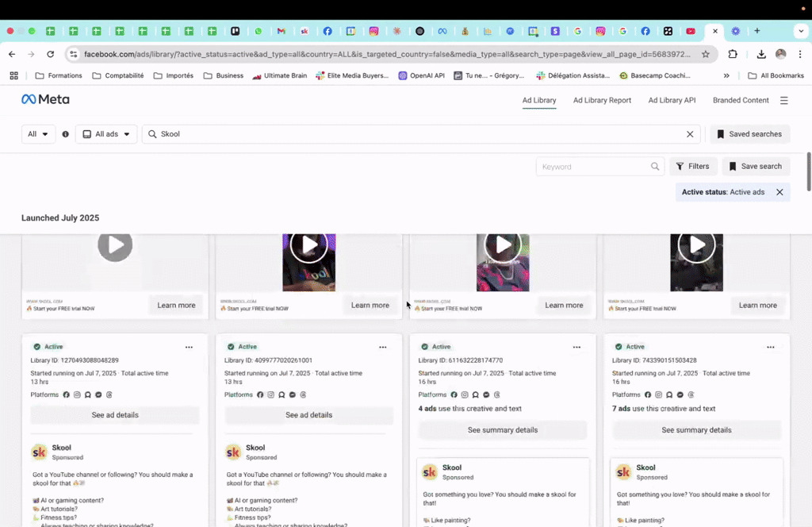This screenshot has height=527, width=812.
Task: Play the fourth ad video with dark thumbnail
Action: click(x=696, y=245)
